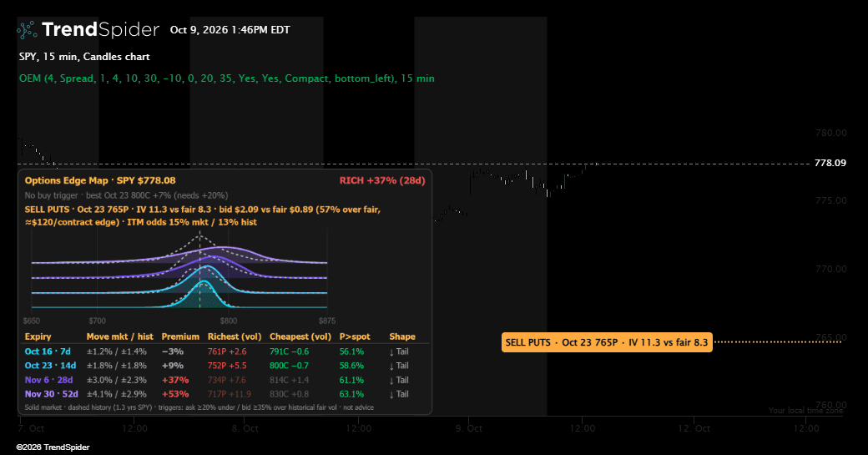The height and width of the screenshot is (455, 868).
Task: Open the OEM indicator settings label
Action: 226,78
